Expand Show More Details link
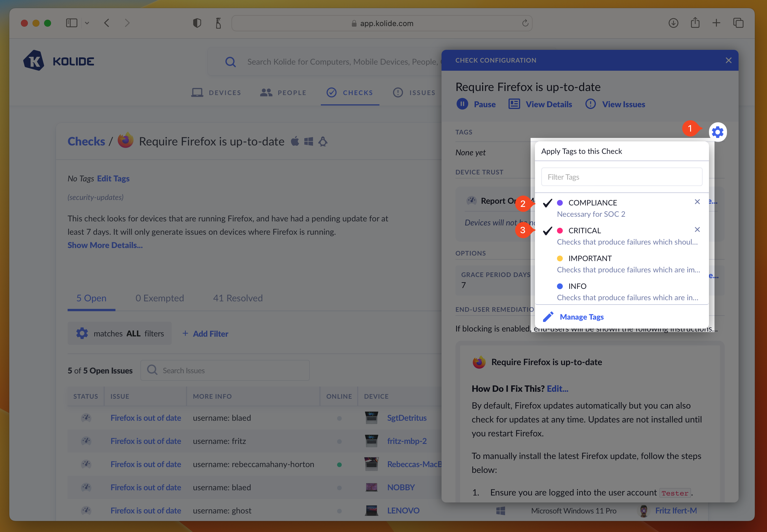This screenshot has width=767, height=532. (x=105, y=245)
